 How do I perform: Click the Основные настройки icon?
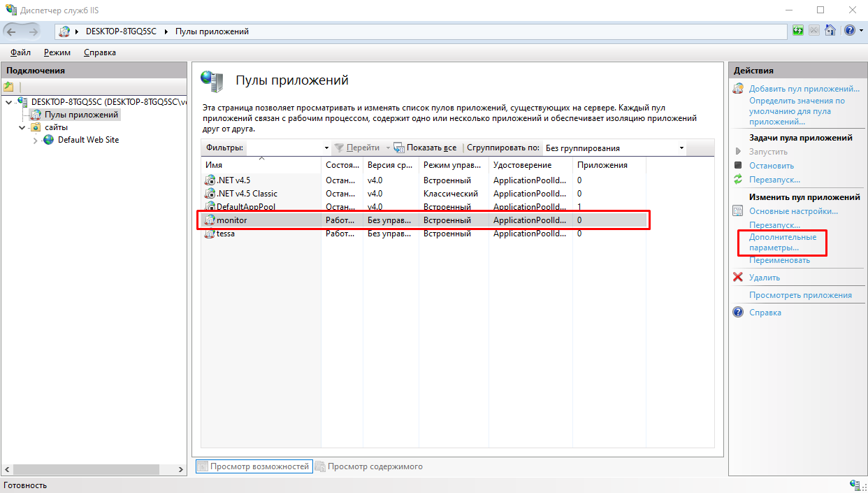point(737,211)
